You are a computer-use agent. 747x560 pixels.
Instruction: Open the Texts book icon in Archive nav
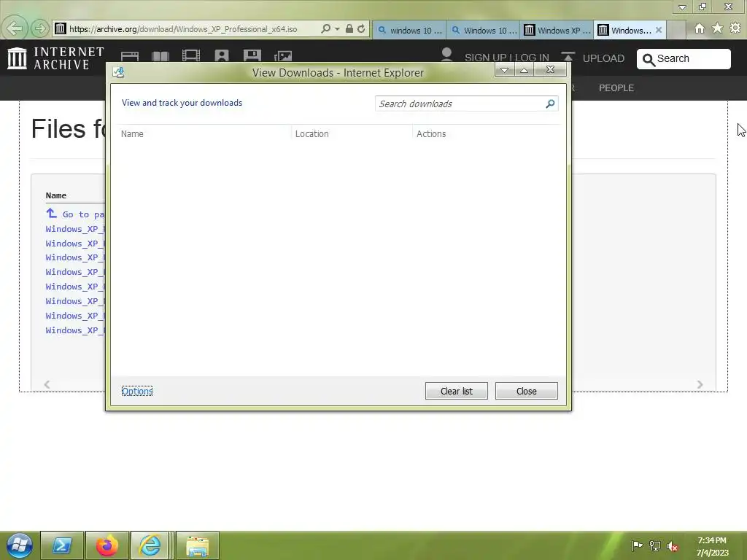(x=160, y=56)
